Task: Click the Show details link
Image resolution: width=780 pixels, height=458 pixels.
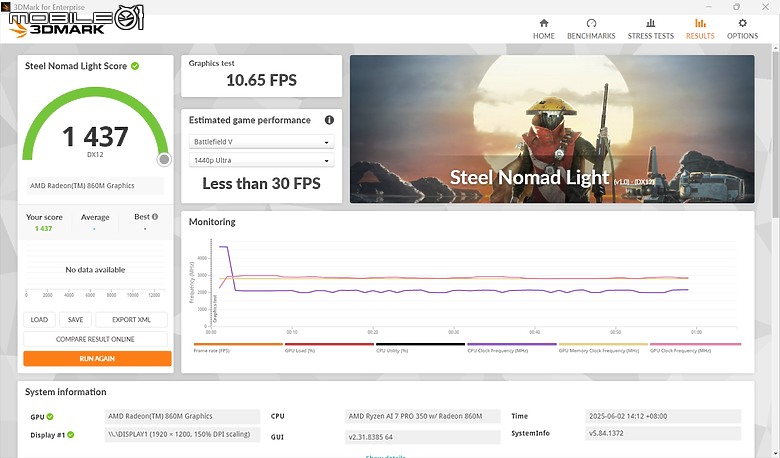Action: pos(386,456)
